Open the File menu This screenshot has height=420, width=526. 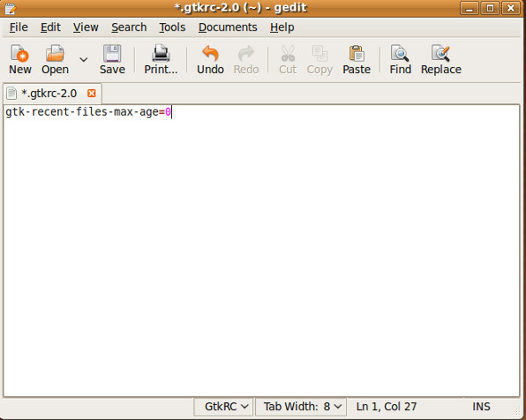pyautogui.click(x=19, y=27)
